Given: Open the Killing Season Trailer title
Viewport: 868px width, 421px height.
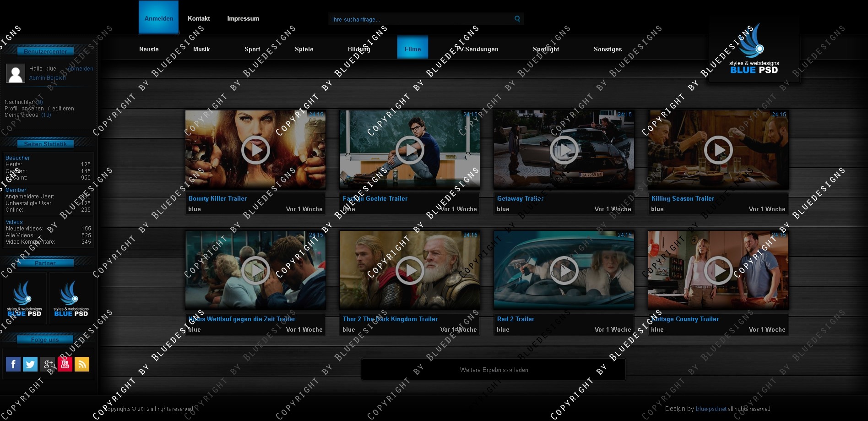Looking at the screenshot, I should 683,198.
